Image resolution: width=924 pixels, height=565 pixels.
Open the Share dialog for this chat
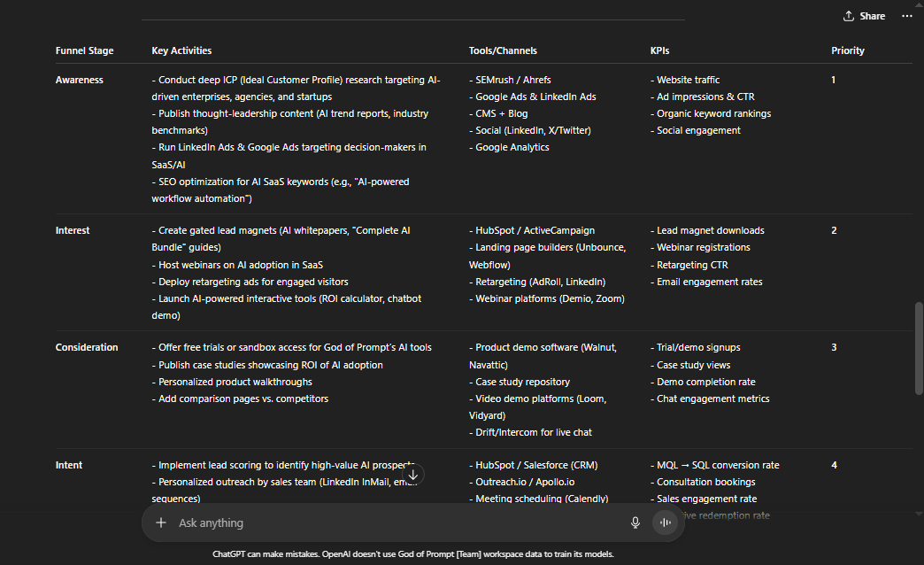pos(864,16)
